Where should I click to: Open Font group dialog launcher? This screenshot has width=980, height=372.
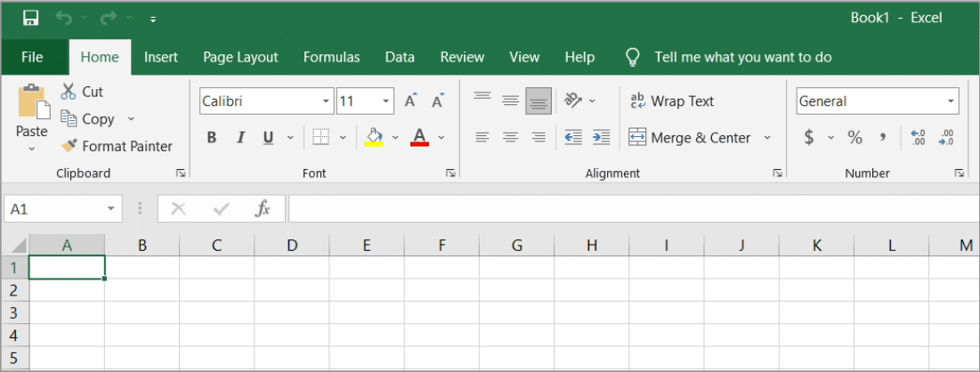(x=450, y=174)
